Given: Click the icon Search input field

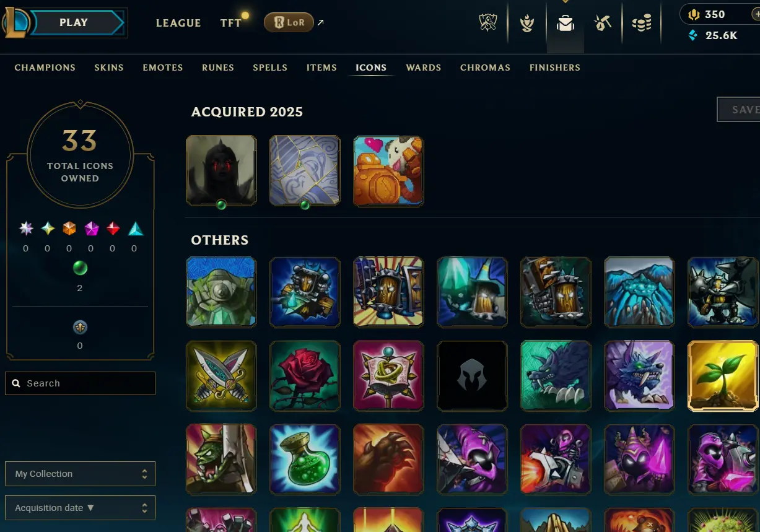Looking at the screenshot, I should click(80, 383).
